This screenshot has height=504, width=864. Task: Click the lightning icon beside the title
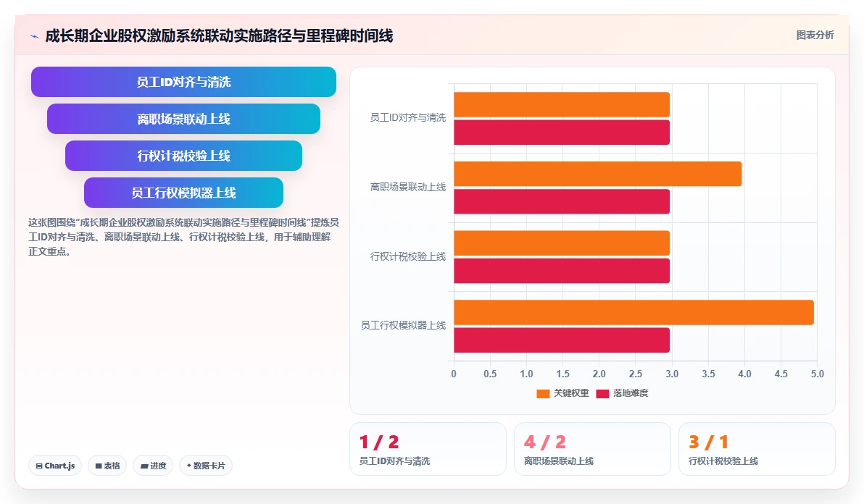coord(34,36)
